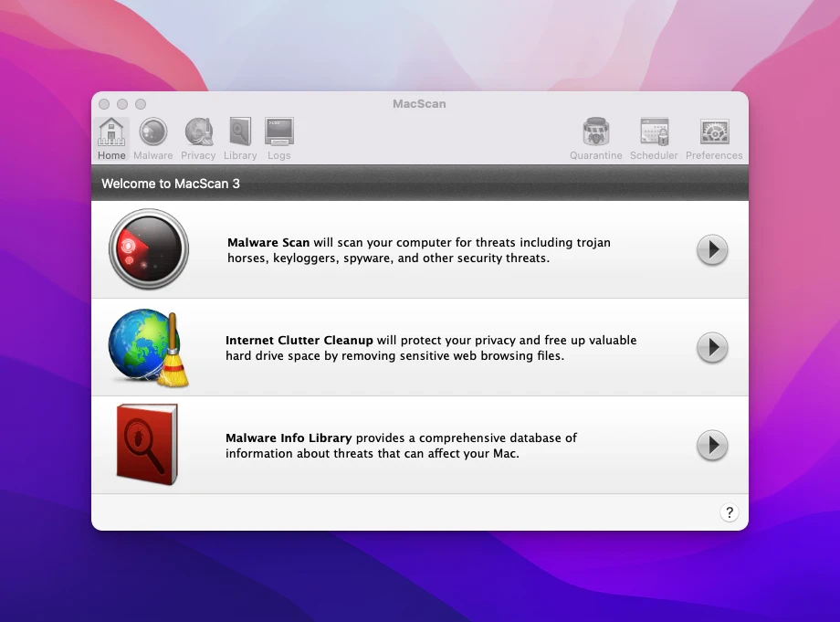Click the Internet Clutter Cleanup description text
This screenshot has width=840, height=622.
tap(430, 348)
